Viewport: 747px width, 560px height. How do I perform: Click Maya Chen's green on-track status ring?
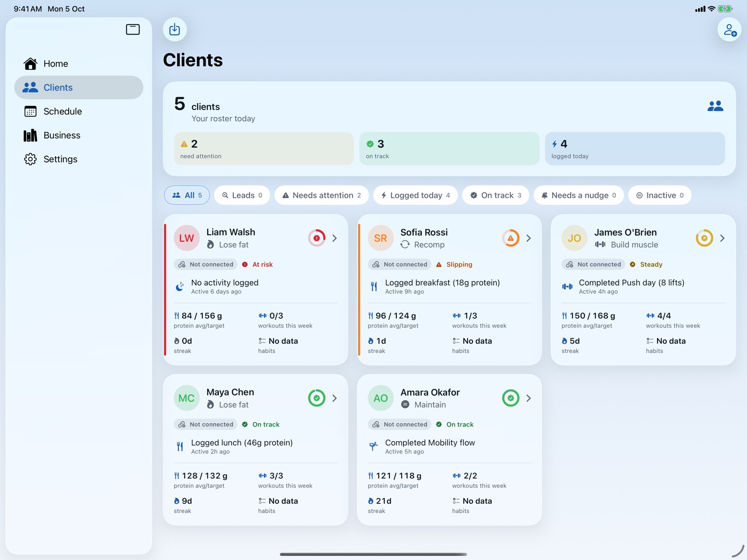[x=317, y=398]
